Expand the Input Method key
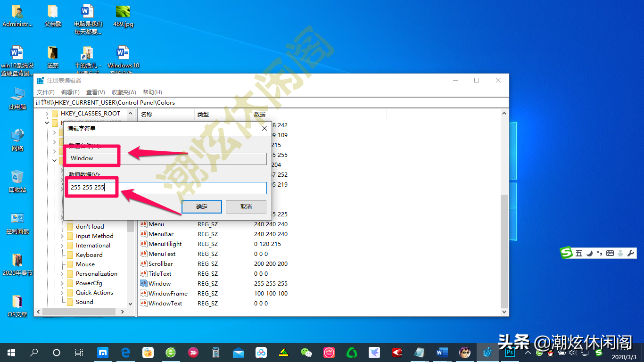Viewport: 644px width, 362px height. click(62, 236)
